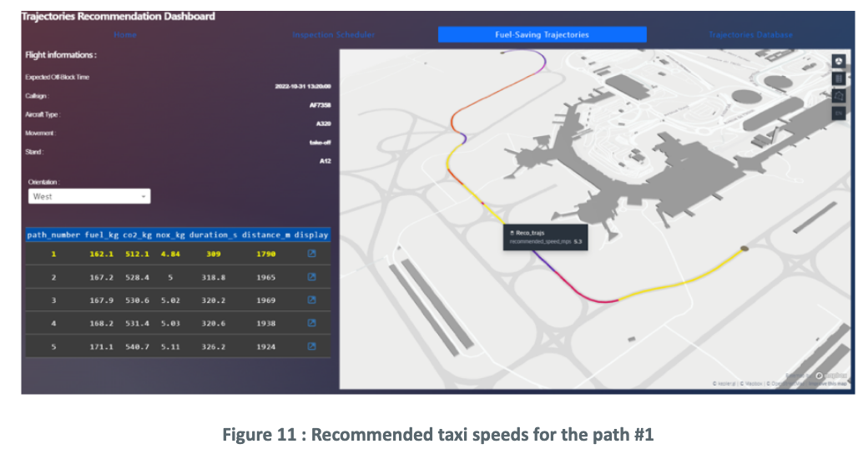
Task: Click the brown trajectory start marker on map
Action: [x=744, y=250]
